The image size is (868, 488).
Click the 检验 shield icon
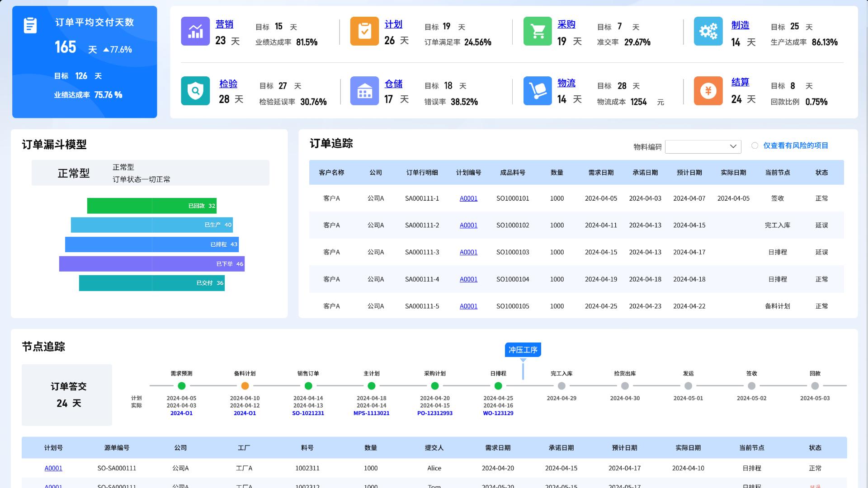tap(195, 91)
